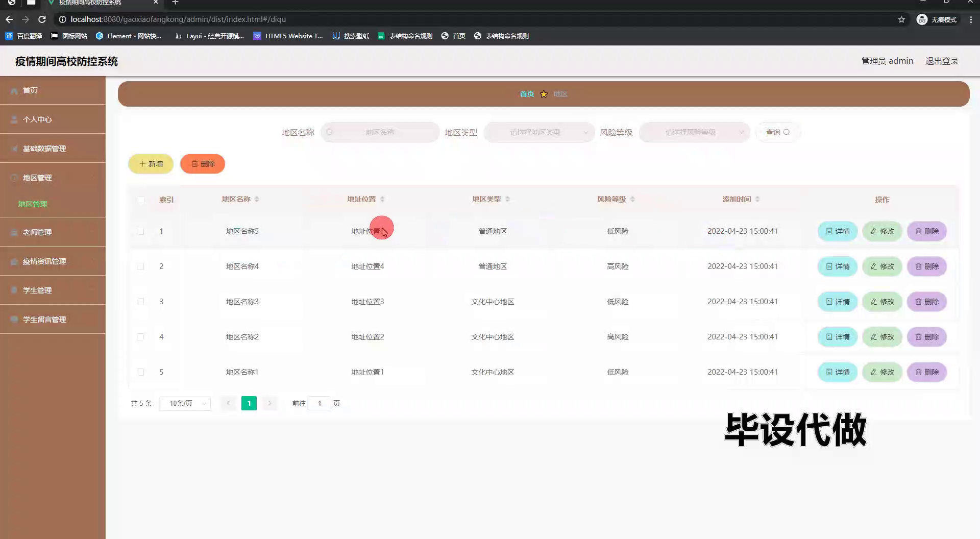Click the 查询 search button
Viewport: 980px width, 539px height.
778,132
